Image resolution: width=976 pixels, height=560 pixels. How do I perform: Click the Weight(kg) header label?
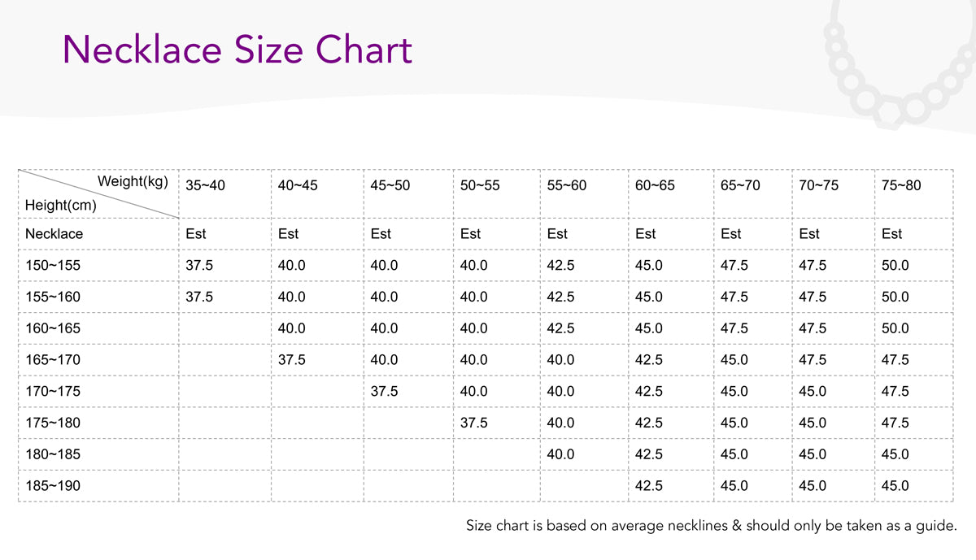click(x=133, y=181)
